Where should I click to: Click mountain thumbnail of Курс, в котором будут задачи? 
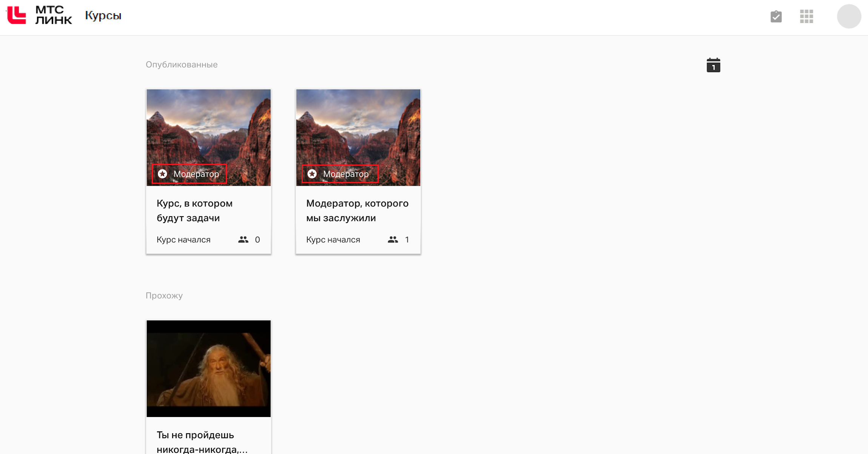point(208,137)
